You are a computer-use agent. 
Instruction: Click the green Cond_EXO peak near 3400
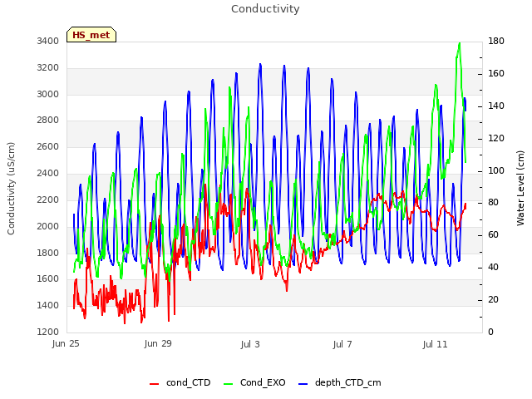click(460, 43)
